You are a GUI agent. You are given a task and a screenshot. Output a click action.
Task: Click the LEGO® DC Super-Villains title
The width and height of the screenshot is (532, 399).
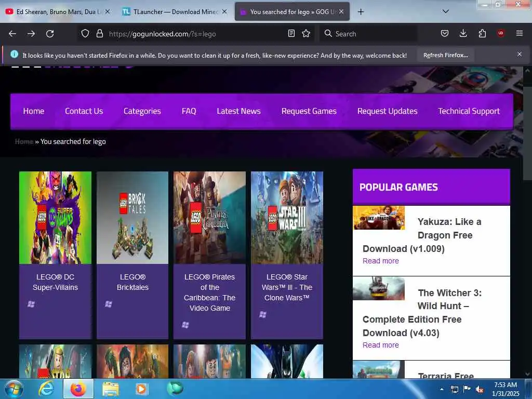tap(55, 282)
